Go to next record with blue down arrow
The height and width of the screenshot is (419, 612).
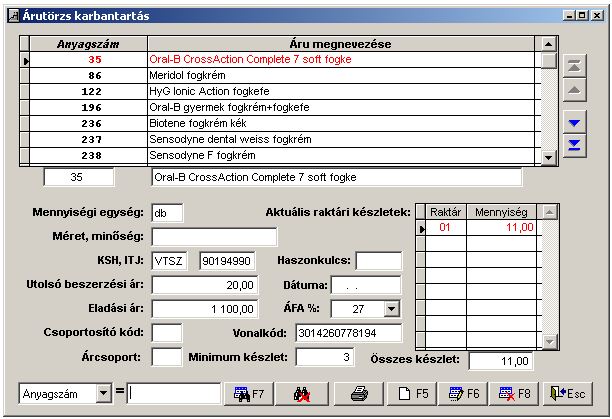coord(575,123)
